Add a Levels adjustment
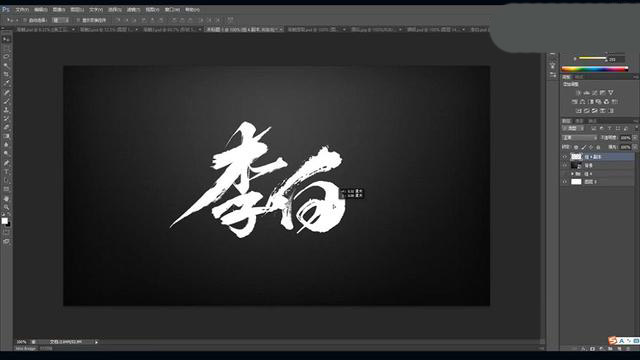The width and height of the screenshot is (640, 360). pyautogui.click(x=587, y=93)
